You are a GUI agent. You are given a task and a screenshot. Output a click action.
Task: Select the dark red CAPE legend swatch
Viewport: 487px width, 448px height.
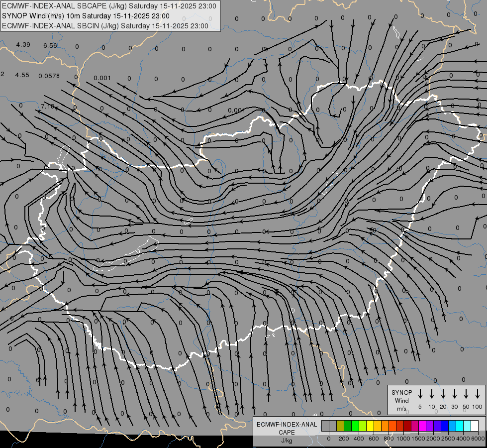pos(407,426)
